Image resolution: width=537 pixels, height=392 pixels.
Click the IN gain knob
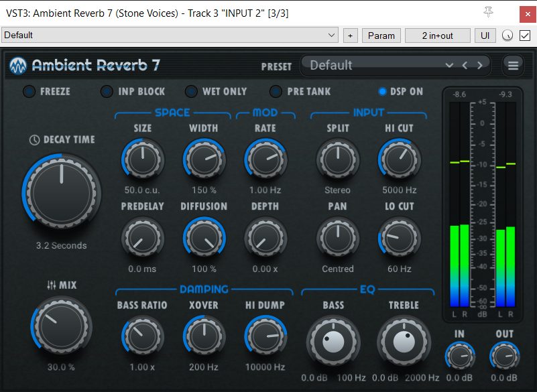(460, 356)
